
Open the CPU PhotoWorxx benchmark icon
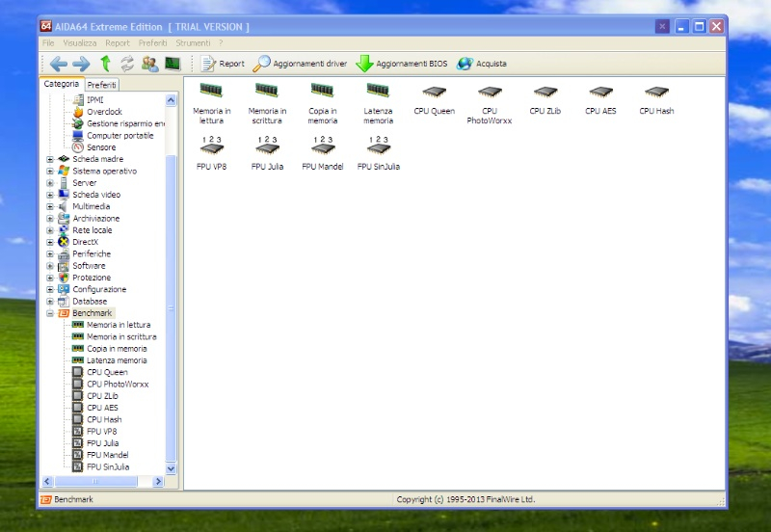(x=490, y=93)
